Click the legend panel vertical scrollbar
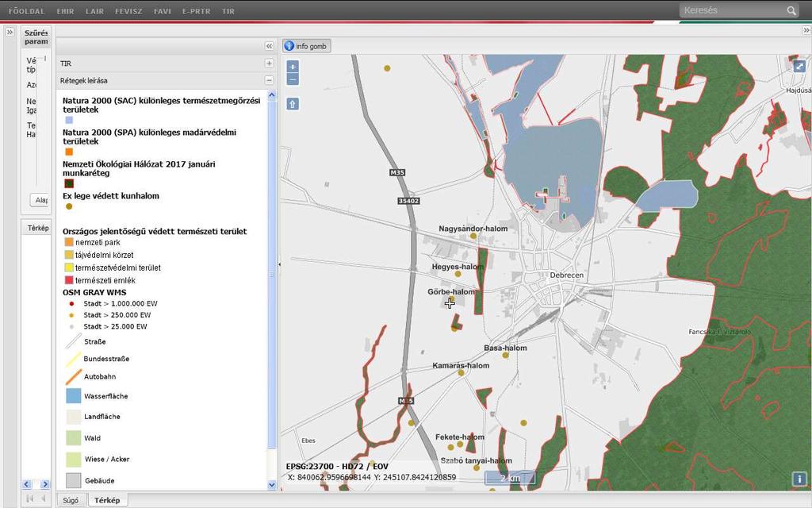This screenshot has height=508, width=812. 272,275
